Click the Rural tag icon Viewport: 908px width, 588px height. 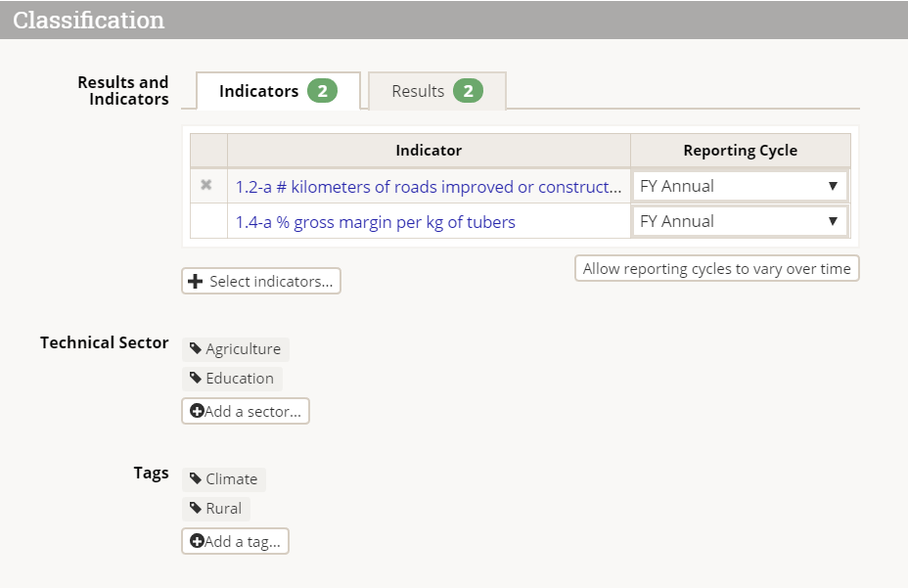196,509
